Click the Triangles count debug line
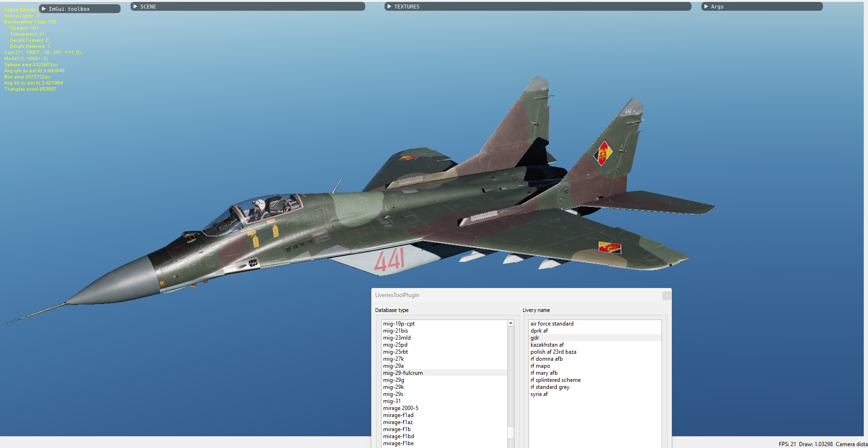Screen dimensions: 868x448 pyautogui.click(x=31, y=89)
